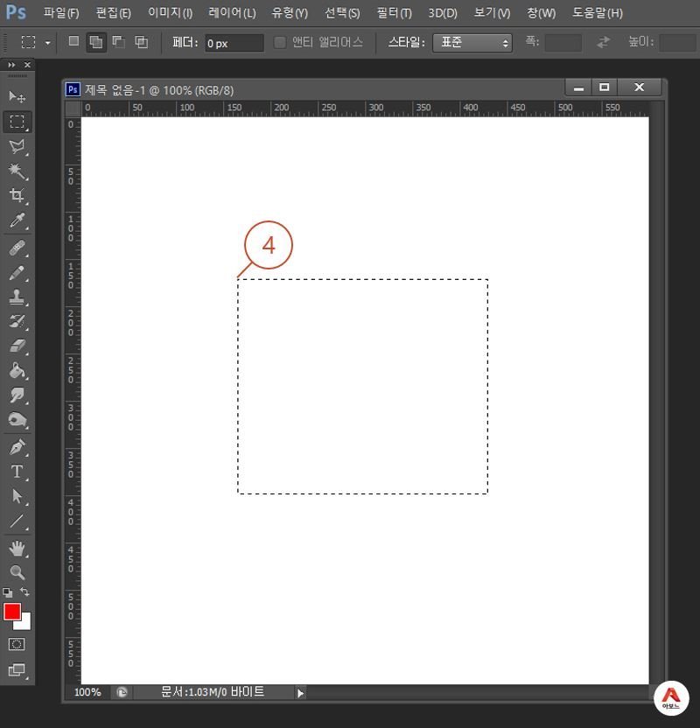Open the 스타일 dropdown showing 표준

472,43
